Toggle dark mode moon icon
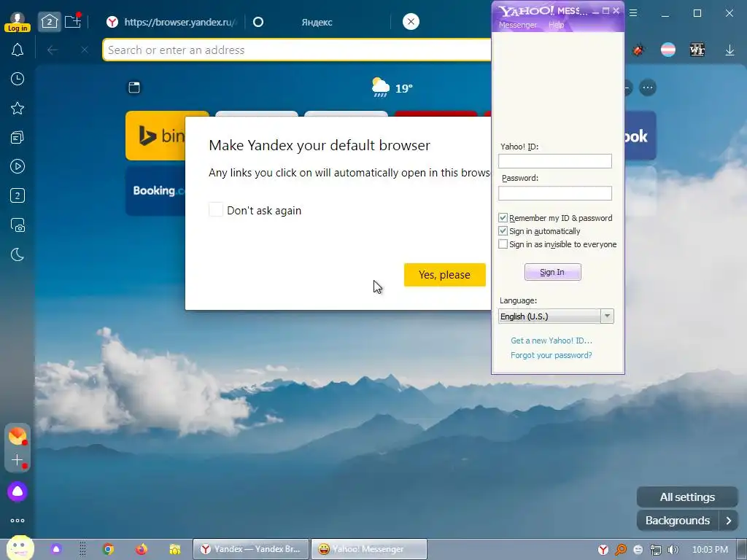The width and height of the screenshot is (747, 560). [x=18, y=254]
